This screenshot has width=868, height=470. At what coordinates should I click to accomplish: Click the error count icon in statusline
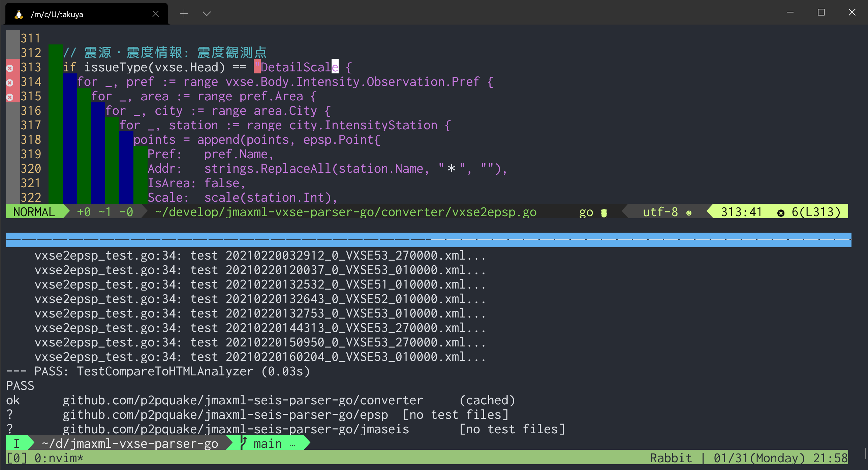[780, 213]
